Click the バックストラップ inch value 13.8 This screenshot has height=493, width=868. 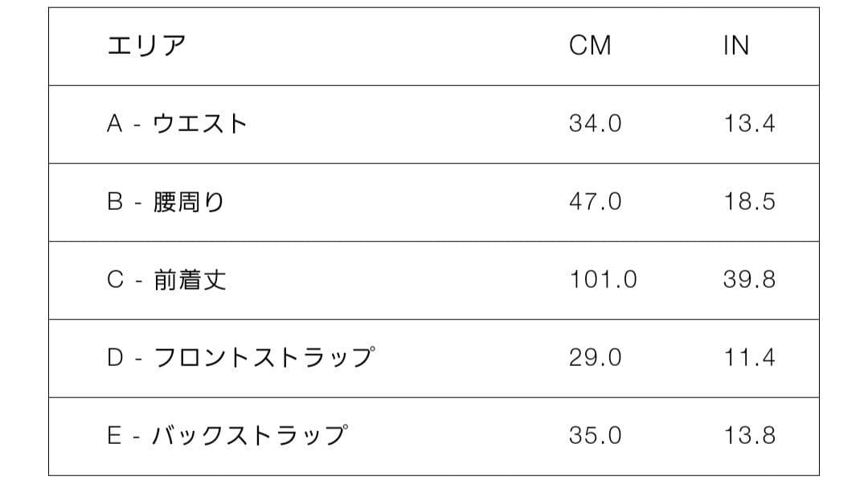pyautogui.click(x=749, y=436)
